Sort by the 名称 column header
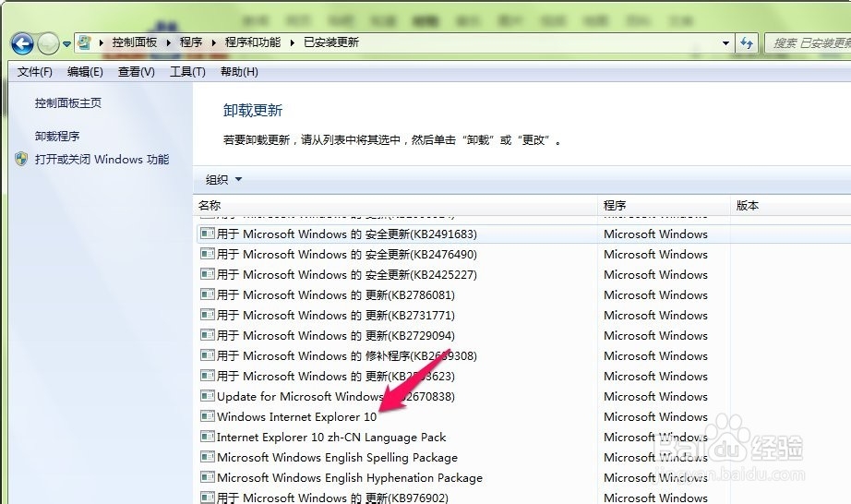The height and width of the screenshot is (504, 851). click(x=395, y=206)
